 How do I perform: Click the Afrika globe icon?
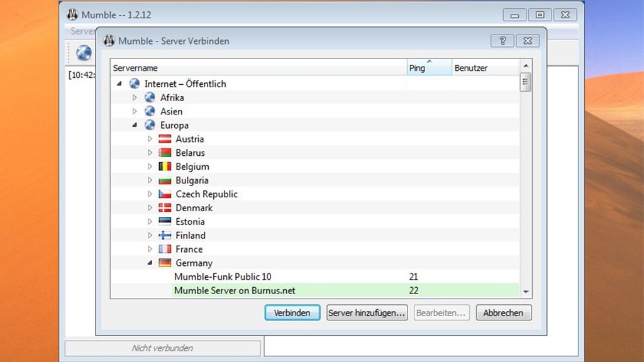point(150,97)
